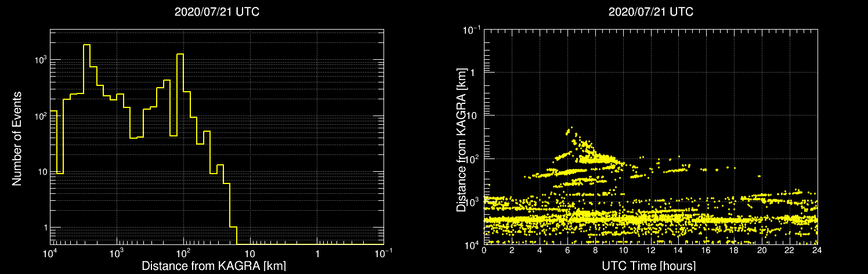Click the histogram x-axis tick label 10^3
868x274 pixels.
[118, 253]
